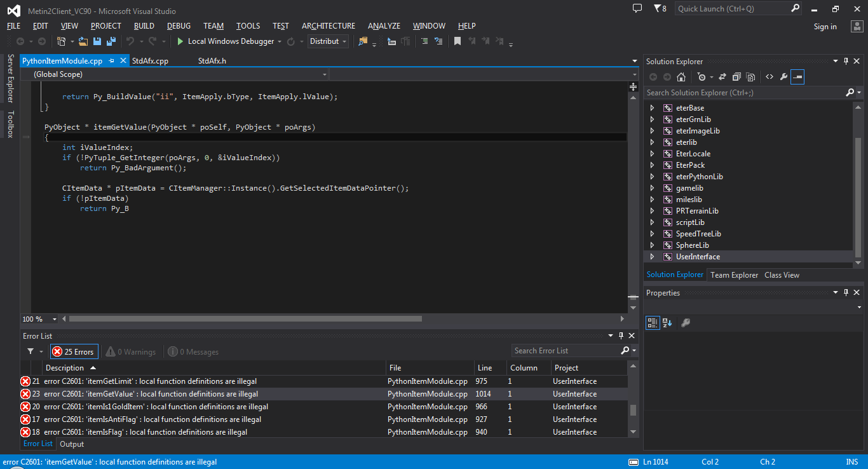Click the New Project toolbar icon

pos(62,41)
